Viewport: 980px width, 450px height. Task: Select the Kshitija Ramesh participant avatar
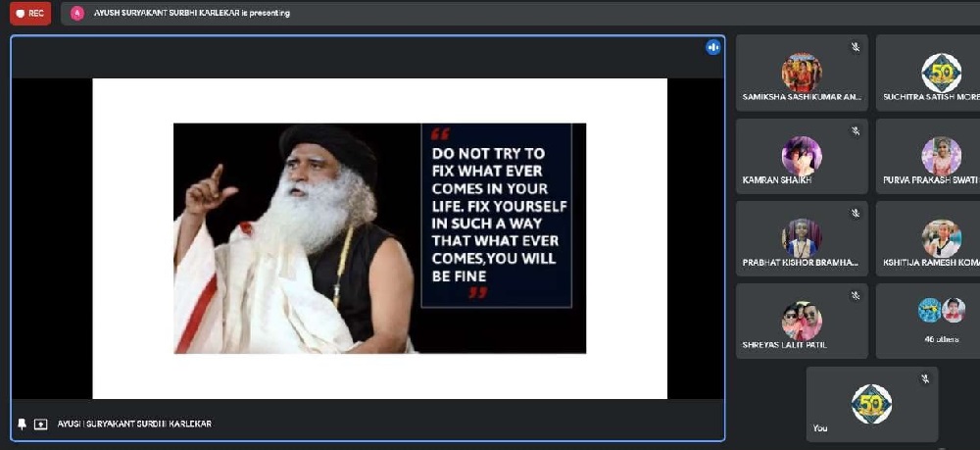[941, 238]
